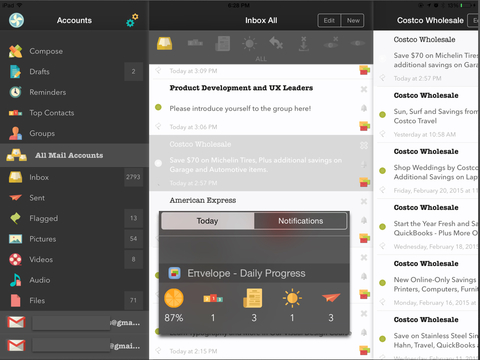Click the Edit button in Inbox All header

329,20
